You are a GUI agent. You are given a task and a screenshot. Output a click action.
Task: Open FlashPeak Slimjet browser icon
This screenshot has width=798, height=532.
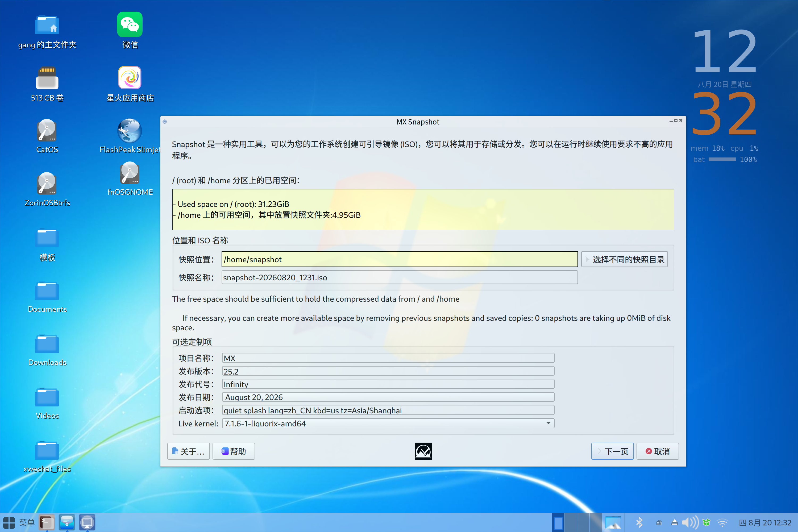pos(130,131)
